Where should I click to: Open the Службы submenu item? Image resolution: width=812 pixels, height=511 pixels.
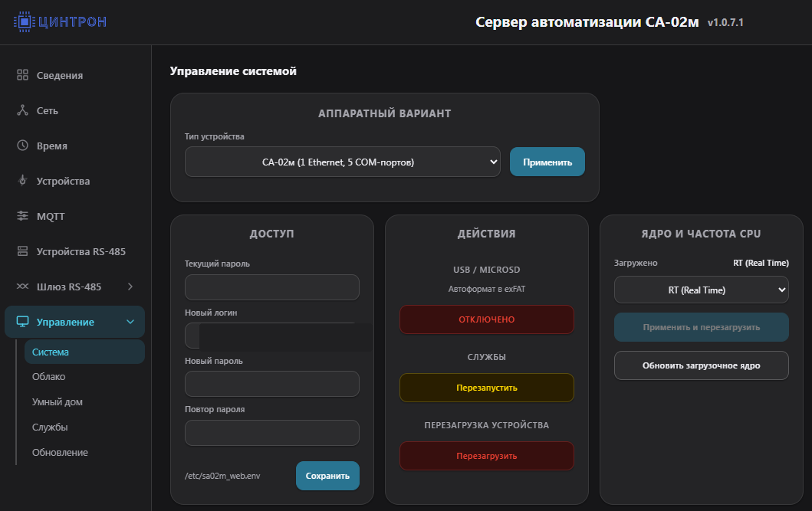pos(51,427)
